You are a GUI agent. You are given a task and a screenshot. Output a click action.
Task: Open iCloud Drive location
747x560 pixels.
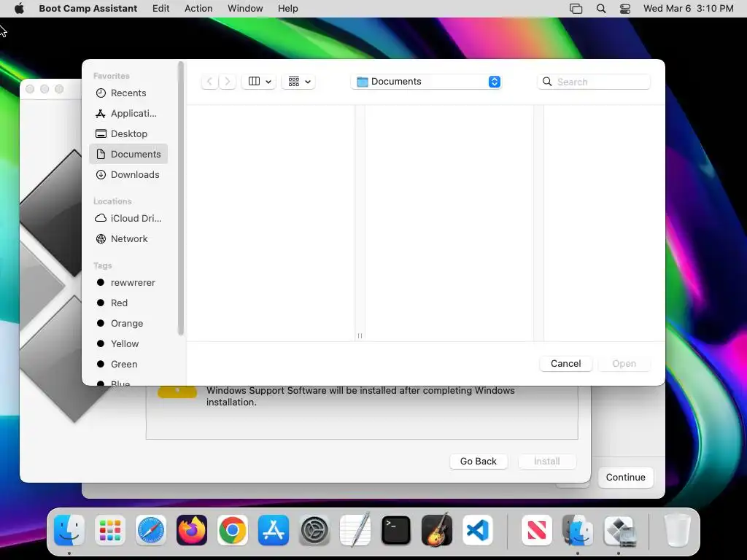coord(128,218)
